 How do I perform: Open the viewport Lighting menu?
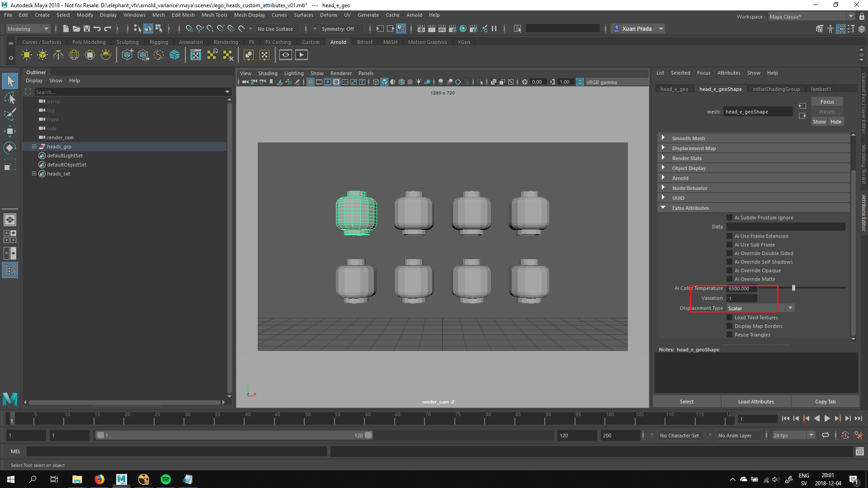pos(294,73)
